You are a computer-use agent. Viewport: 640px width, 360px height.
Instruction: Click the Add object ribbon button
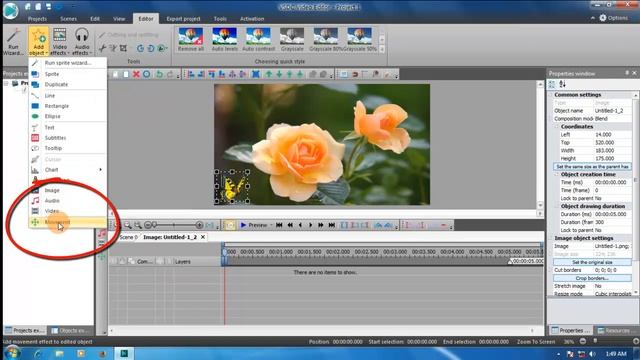click(x=38, y=42)
